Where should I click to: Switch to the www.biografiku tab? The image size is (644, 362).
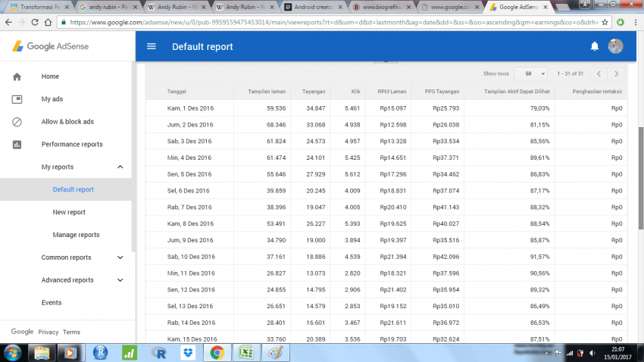click(x=382, y=7)
